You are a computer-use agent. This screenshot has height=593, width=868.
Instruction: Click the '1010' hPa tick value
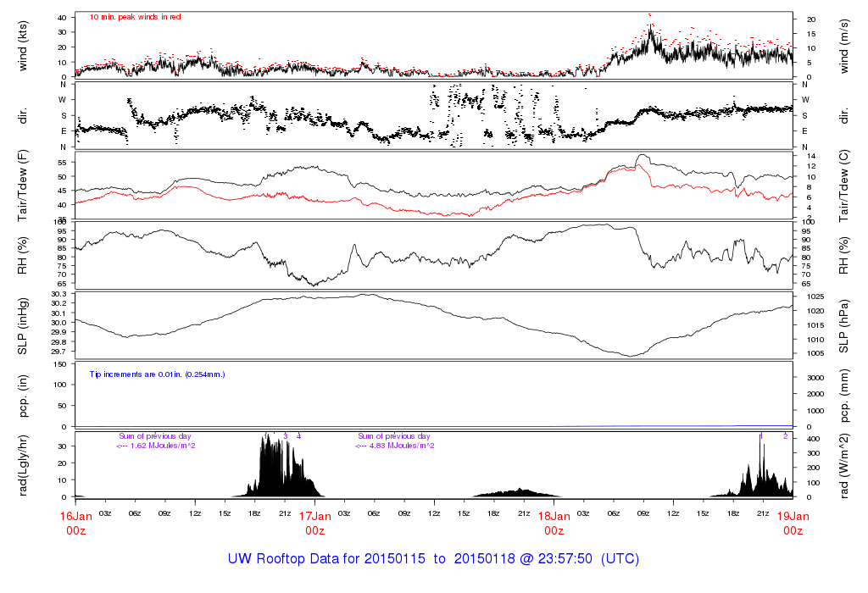pyautogui.click(x=815, y=340)
